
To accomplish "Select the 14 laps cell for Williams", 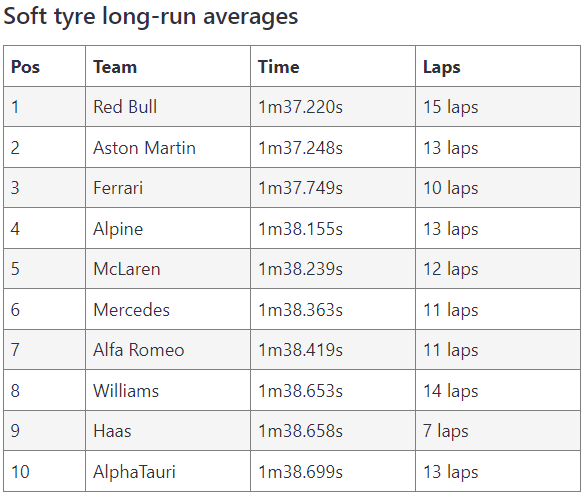I will point(498,390).
